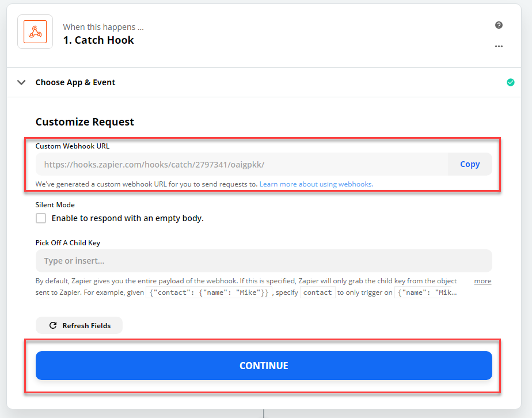Open Learn more about using webhooks link
532x418 pixels.
coord(316,184)
